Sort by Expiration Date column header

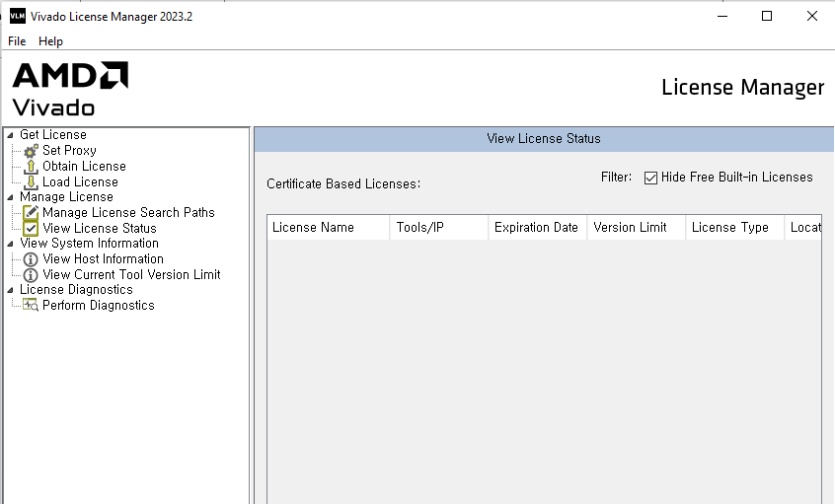tap(538, 228)
